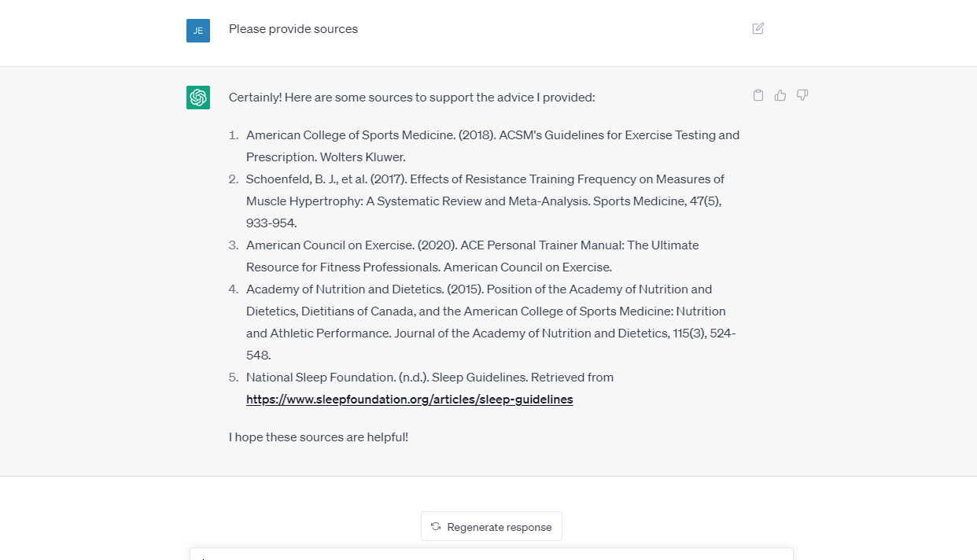Click the "Muscle Hypertrophy: A Systematic Review" line
This screenshot has height=560, width=977.
(x=484, y=201)
